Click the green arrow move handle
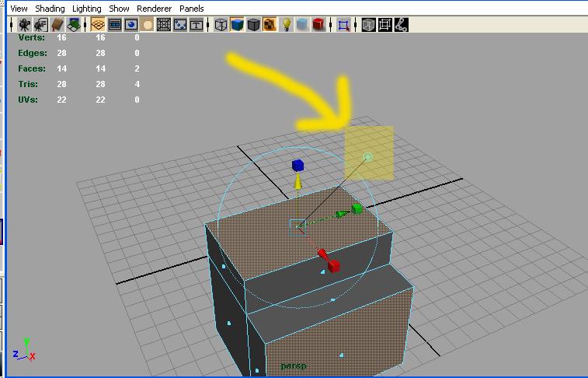Screen dimensions: 588x378 [343, 214]
